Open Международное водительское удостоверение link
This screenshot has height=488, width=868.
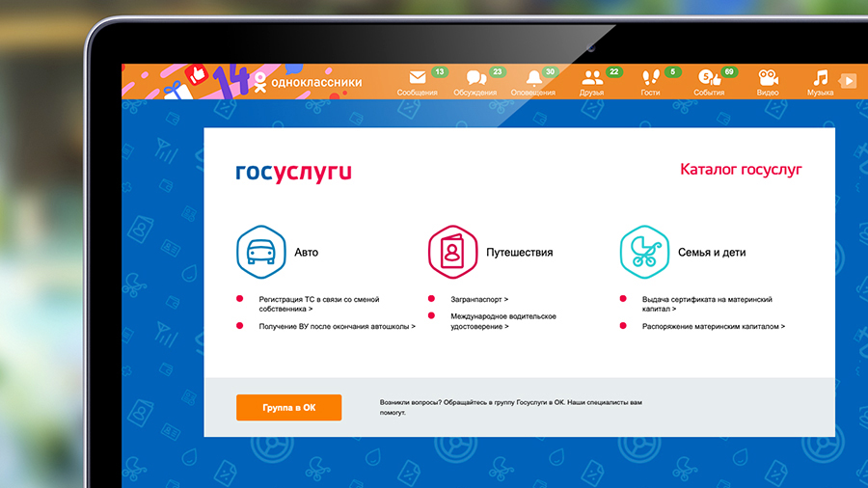click(503, 321)
